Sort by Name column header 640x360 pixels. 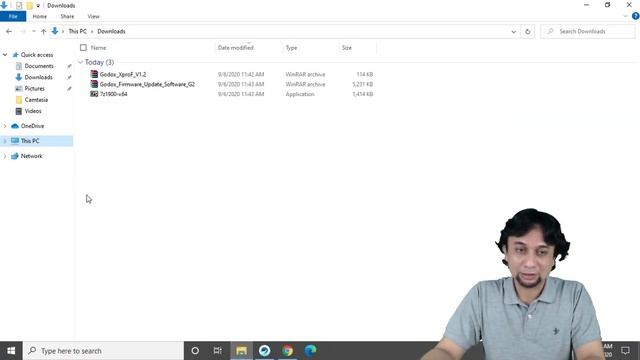98,48
